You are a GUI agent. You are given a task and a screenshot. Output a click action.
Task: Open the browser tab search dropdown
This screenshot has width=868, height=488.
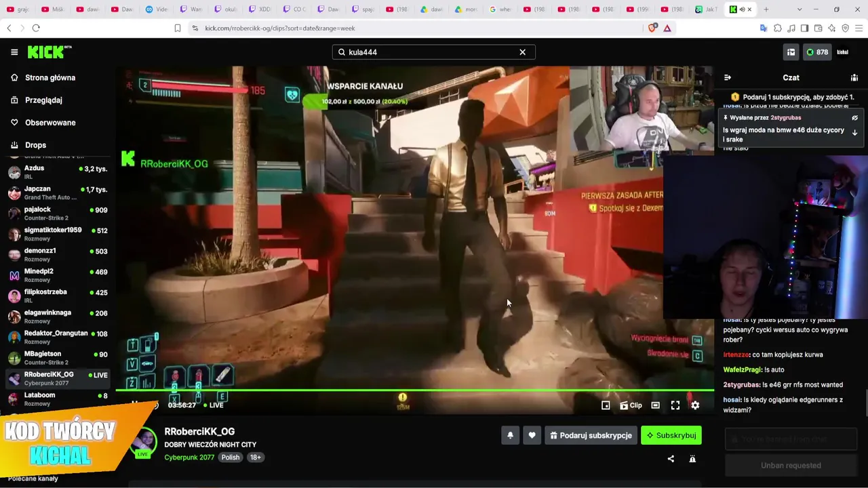[x=800, y=9]
